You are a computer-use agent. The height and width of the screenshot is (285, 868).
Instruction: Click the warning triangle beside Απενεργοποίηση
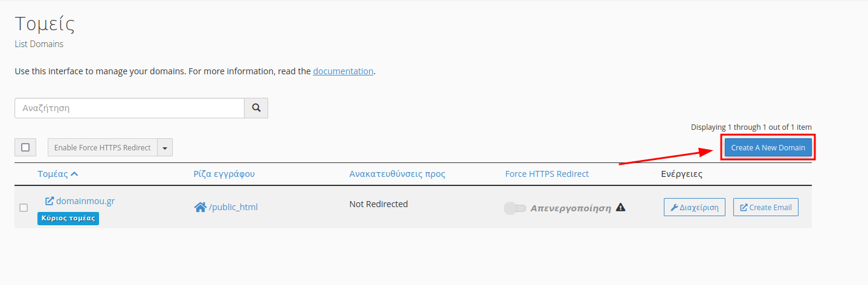pyautogui.click(x=620, y=207)
